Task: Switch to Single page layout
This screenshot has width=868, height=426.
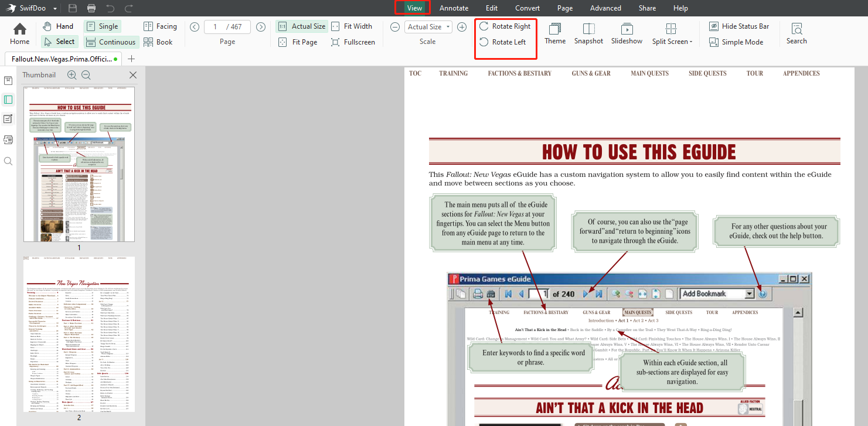Action: [x=102, y=26]
